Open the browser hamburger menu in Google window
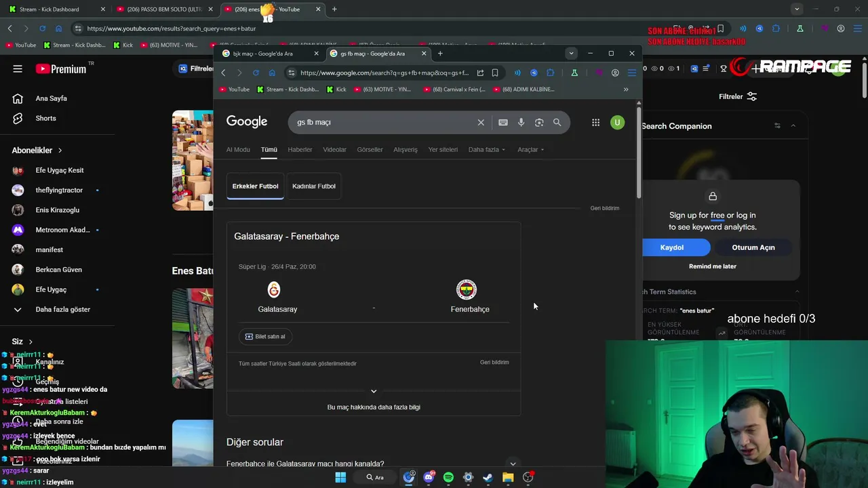The image size is (868, 488). coord(631,73)
